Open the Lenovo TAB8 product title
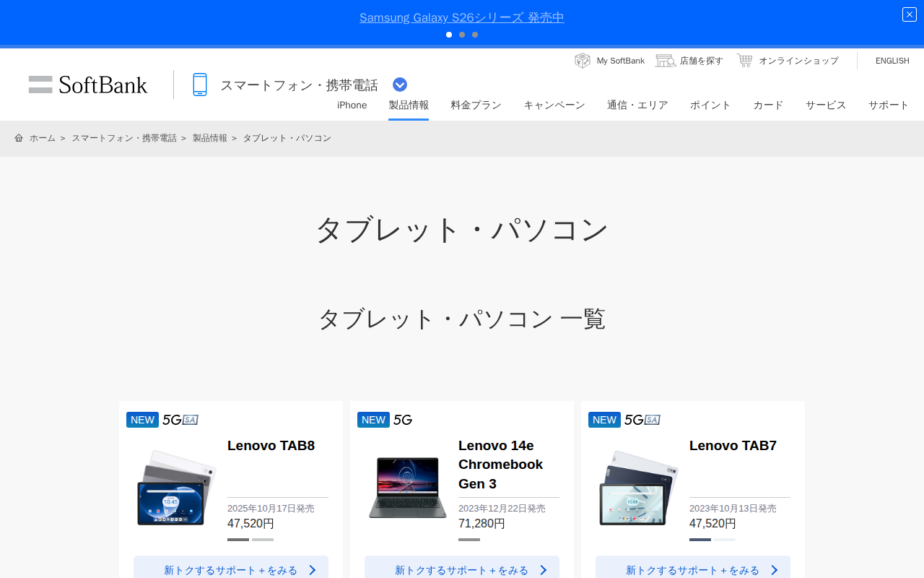This screenshot has height=578, width=924. point(271,446)
